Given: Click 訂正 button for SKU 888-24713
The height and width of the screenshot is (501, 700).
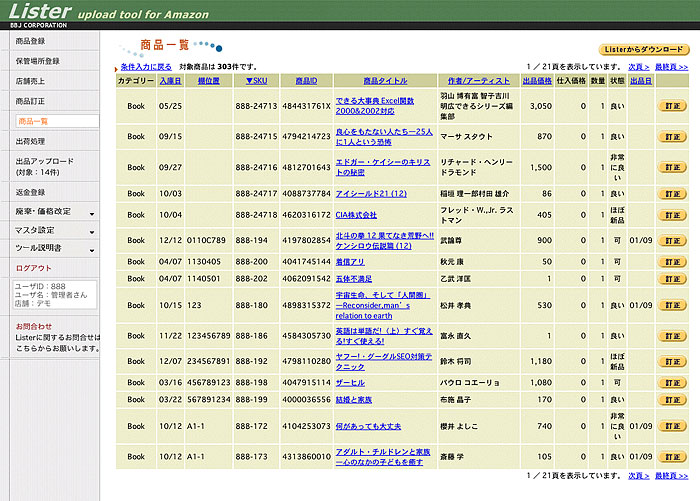Looking at the screenshot, I should coord(672,106).
